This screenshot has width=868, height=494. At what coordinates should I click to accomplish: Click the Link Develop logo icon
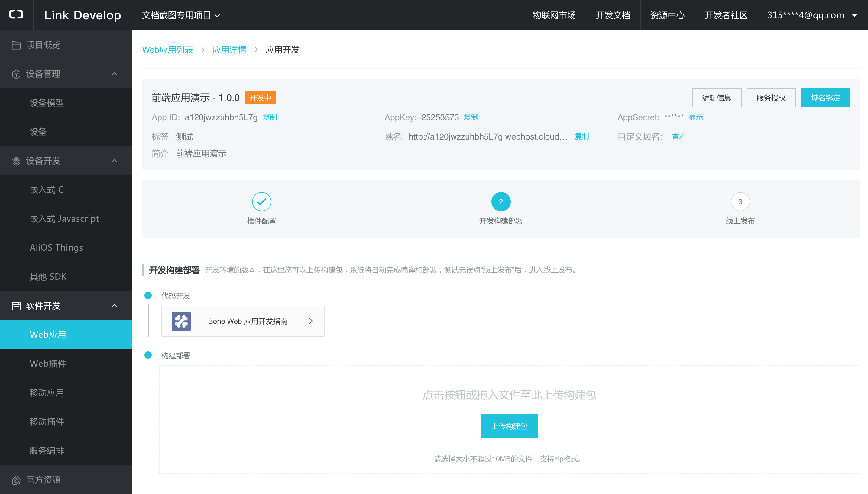[16, 14]
